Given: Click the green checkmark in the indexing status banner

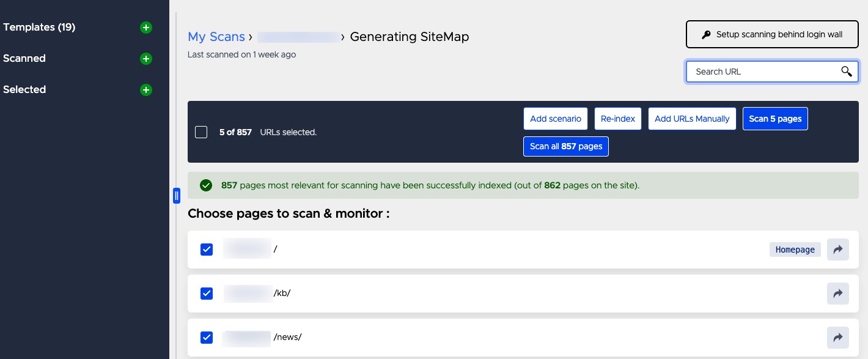Looking at the screenshot, I should pyautogui.click(x=206, y=185).
